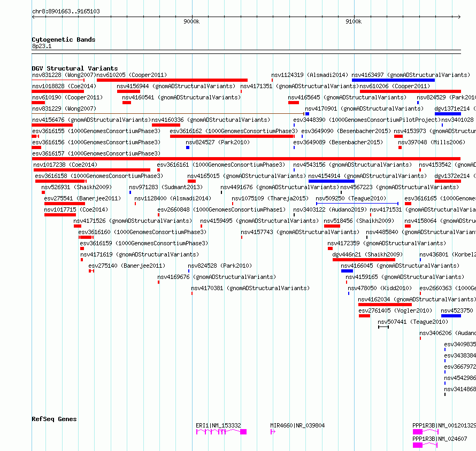Select nsv824528 (Park2010) label
Viewport: 476px width, 451px height.
pos(220,266)
